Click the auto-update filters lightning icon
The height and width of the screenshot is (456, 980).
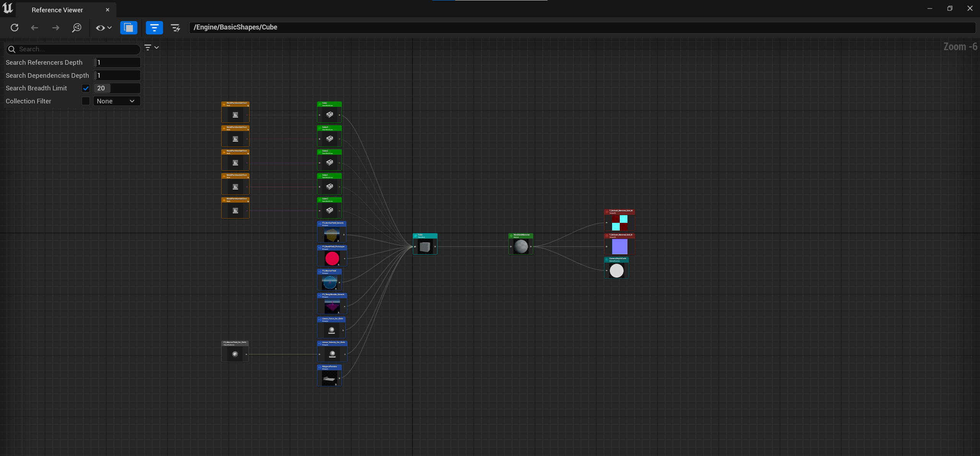click(x=175, y=28)
